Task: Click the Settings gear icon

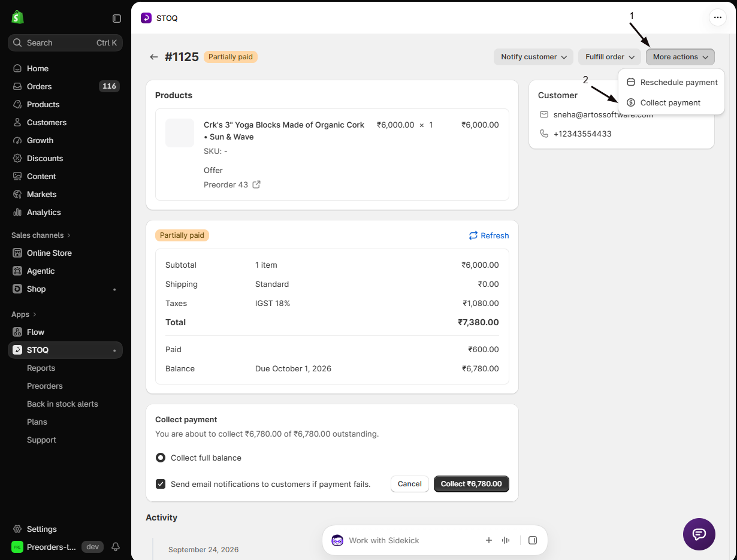Action: [17, 529]
